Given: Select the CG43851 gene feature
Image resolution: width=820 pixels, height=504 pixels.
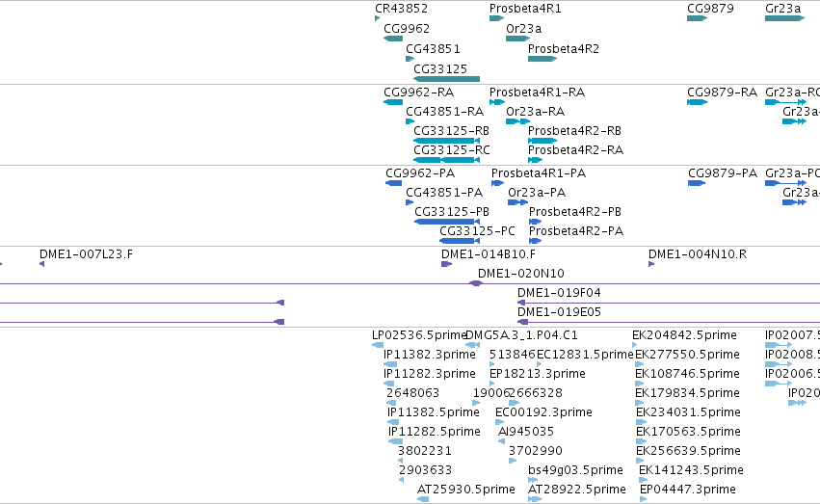Looking at the screenshot, I should tap(410, 59).
